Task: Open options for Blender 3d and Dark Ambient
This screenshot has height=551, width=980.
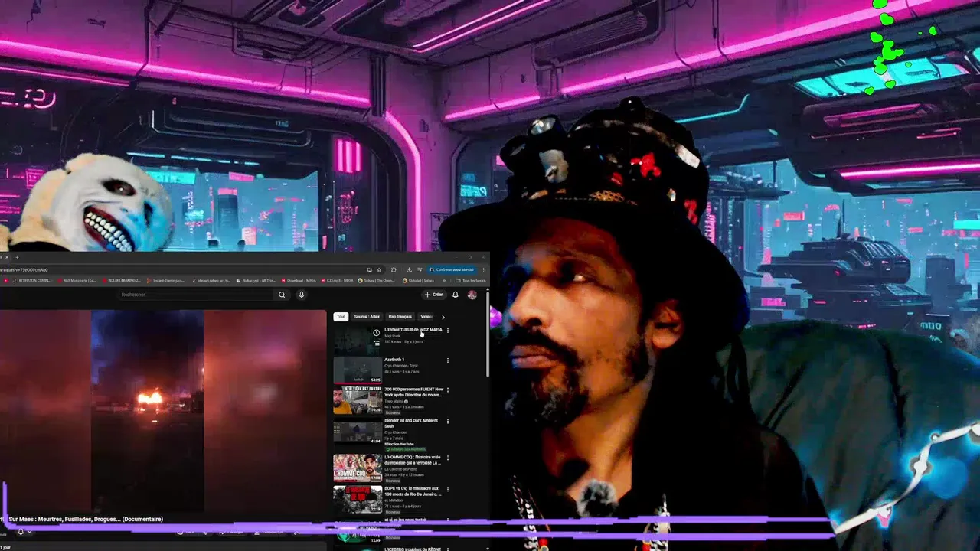Action: coord(448,422)
